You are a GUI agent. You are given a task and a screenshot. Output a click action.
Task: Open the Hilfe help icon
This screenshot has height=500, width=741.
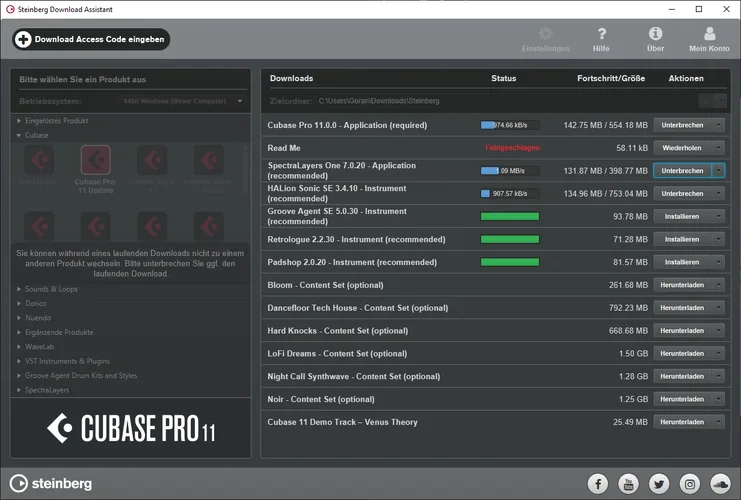(x=601, y=35)
